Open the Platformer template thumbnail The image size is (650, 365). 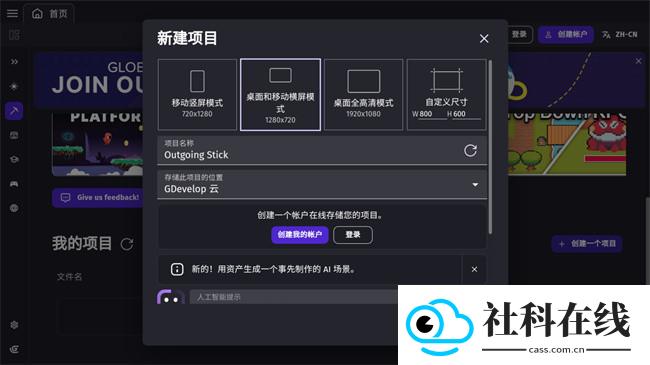pyautogui.click(x=97, y=144)
